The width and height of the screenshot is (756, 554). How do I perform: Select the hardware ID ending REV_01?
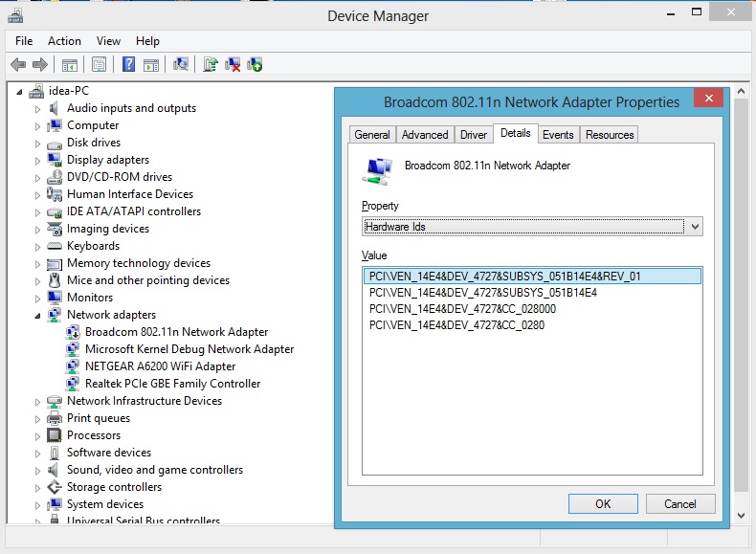coord(532,277)
